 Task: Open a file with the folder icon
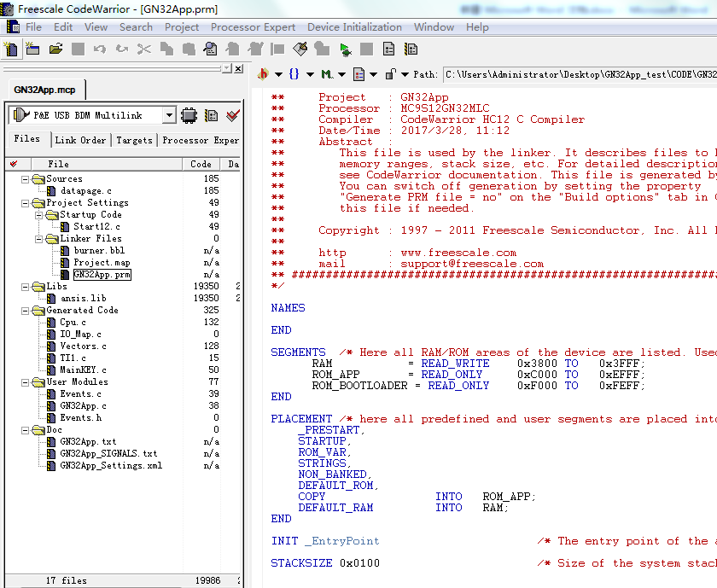click(55, 49)
